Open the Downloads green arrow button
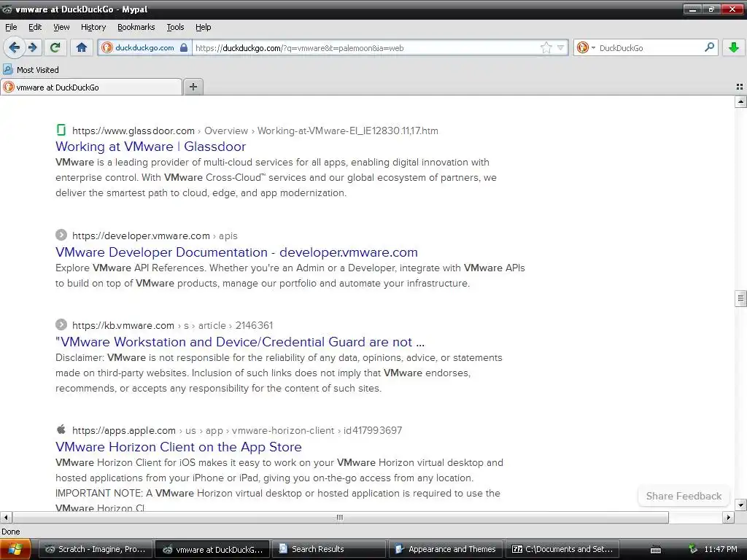 tap(734, 47)
